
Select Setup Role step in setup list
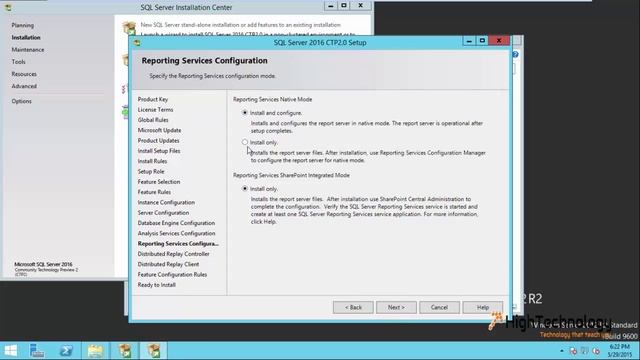pyautogui.click(x=151, y=171)
